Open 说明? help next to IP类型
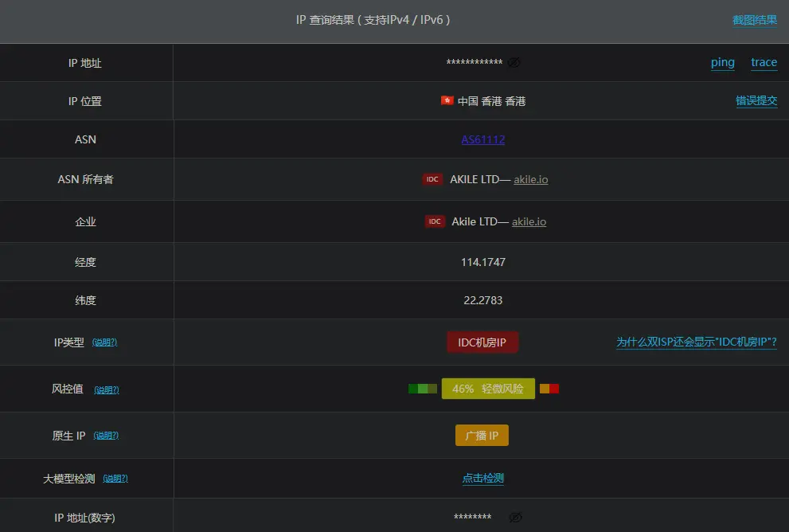Image resolution: width=789 pixels, height=532 pixels. pyautogui.click(x=104, y=342)
